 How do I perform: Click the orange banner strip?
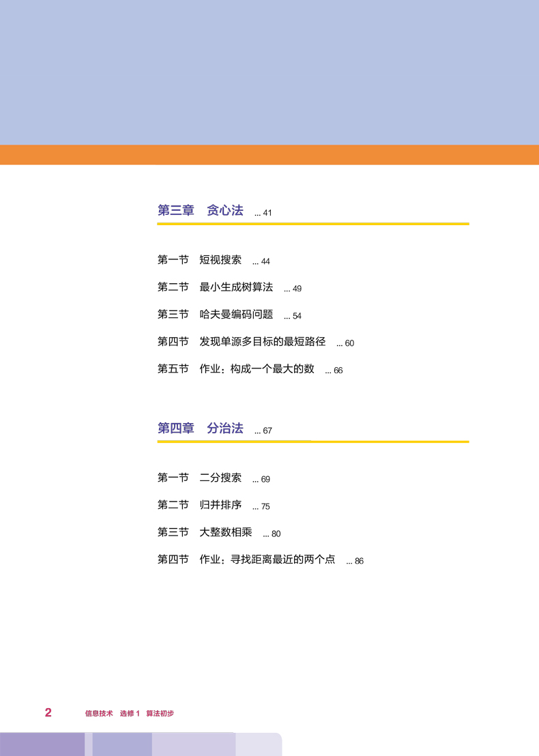pos(269,155)
